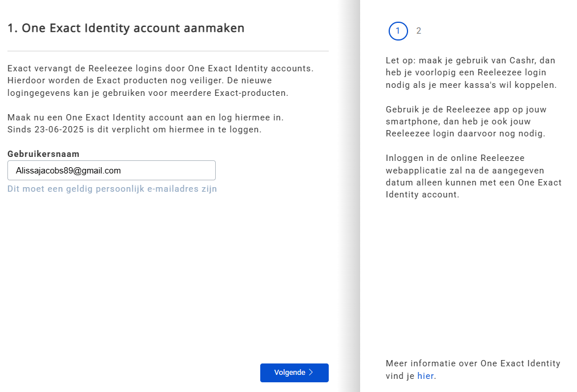Click the horizontal divider under the heading
577x392 pixels.
[168, 51]
